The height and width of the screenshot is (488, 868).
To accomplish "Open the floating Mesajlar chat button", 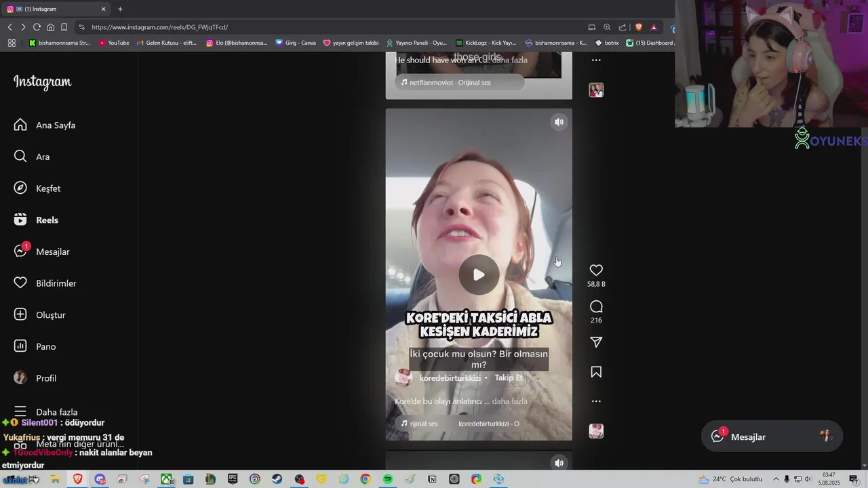I will click(x=772, y=437).
